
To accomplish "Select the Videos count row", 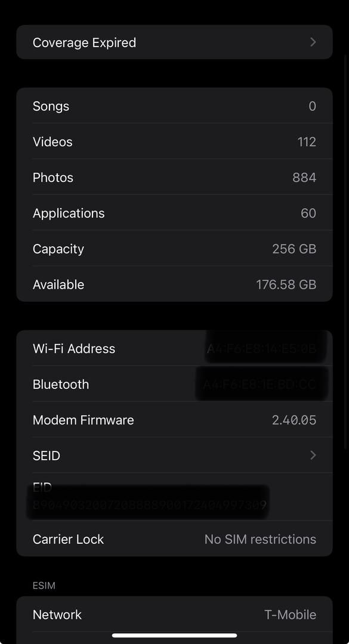I will click(x=174, y=142).
